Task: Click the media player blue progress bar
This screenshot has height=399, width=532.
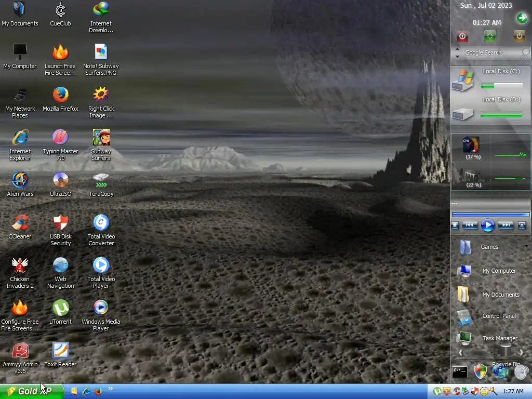Action: (x=490, y=215)
